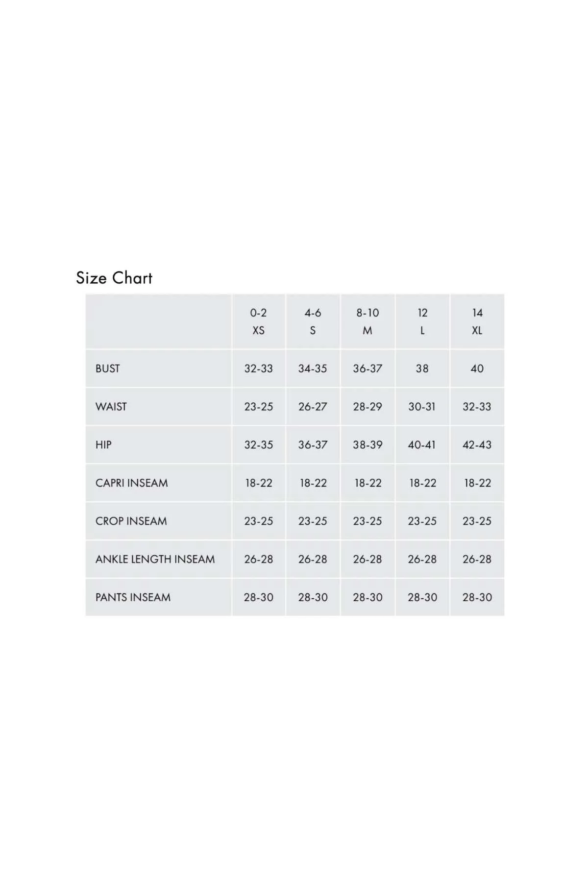Select the WAIST row label
The width and height of the screenshot is (588, 882).
(x=111, y=407)
